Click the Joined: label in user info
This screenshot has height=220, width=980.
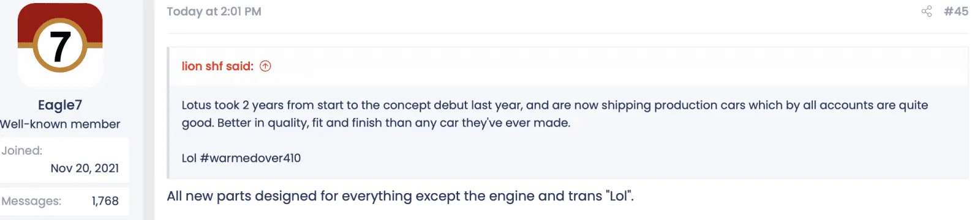21,150
